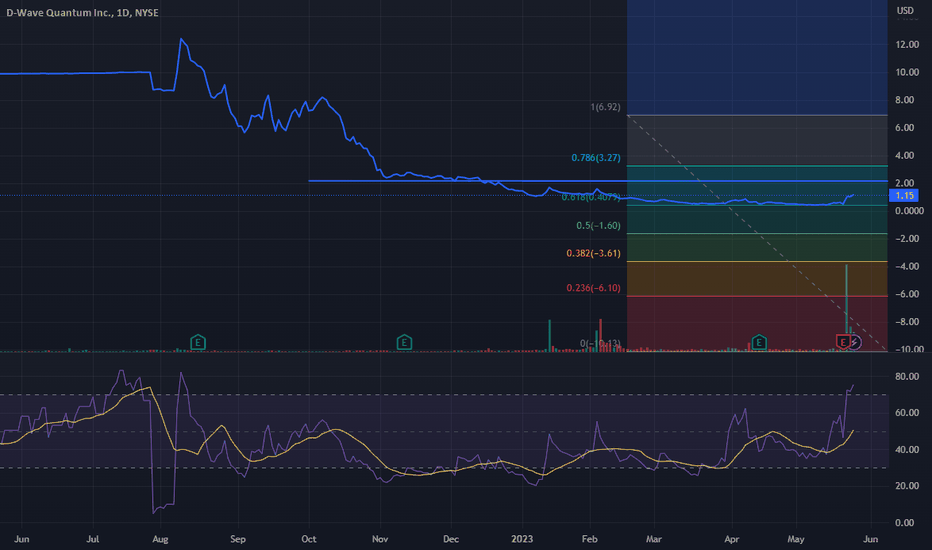Click the Fibonacci 0.5(-1.60) level label
The image size is (932, 550).
[x=598, y=225]
